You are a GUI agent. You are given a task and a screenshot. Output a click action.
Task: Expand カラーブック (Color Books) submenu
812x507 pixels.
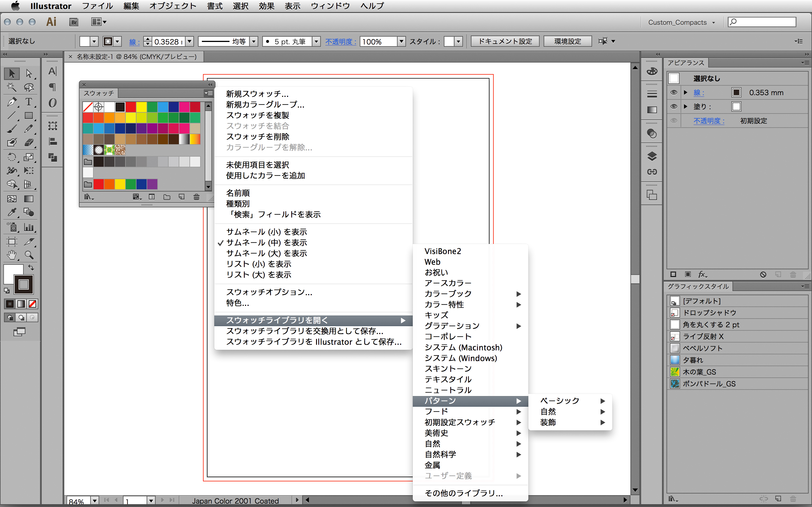(471, 293)
